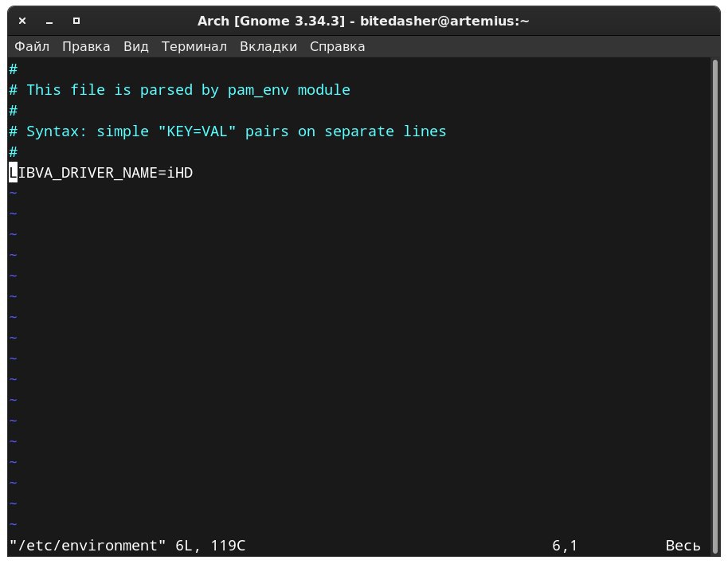Maximize the terminal window
The height and width of the screenshot is (564, 728).
click(x=76, y=21)
